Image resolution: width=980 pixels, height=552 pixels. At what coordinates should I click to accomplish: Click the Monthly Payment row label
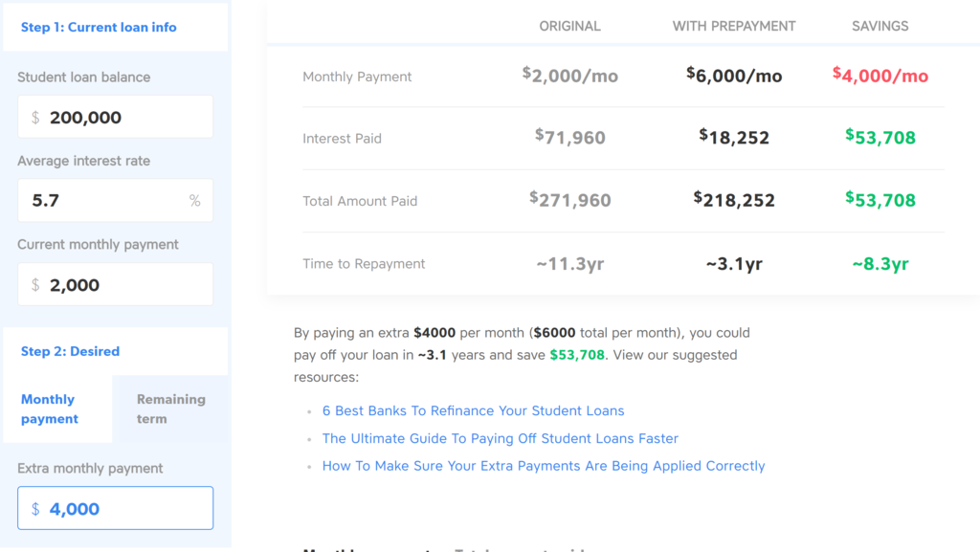click(357, 77)
